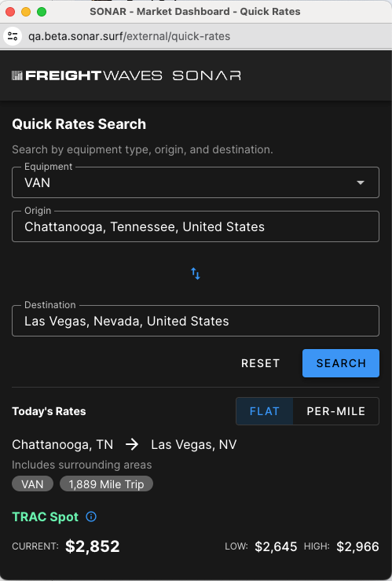This screenshot has height=581, width=392.
Task: Open TRAC Spot info icon
Action: [x=91, y=517]
